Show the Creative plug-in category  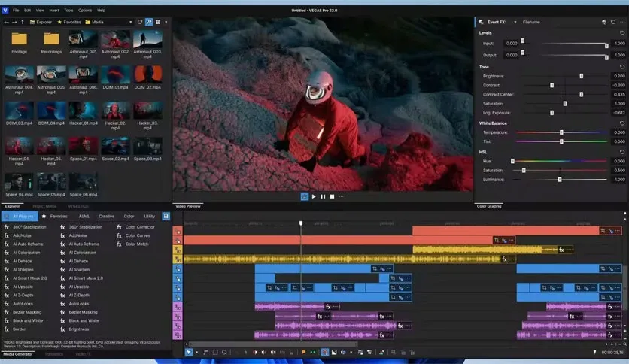(106, 216)
